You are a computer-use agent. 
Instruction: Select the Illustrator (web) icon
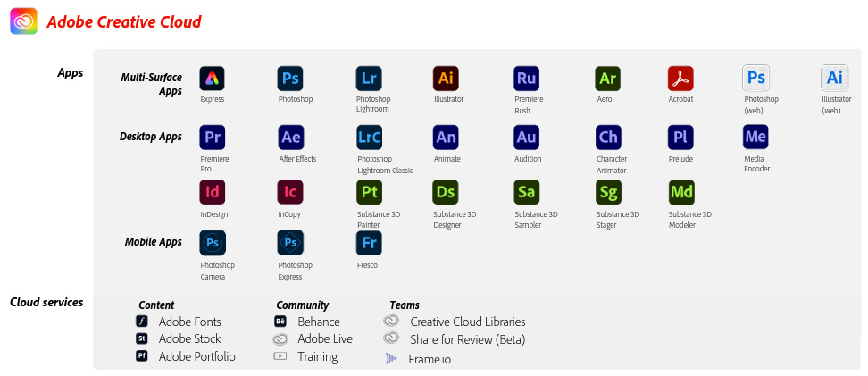[835, 78]
